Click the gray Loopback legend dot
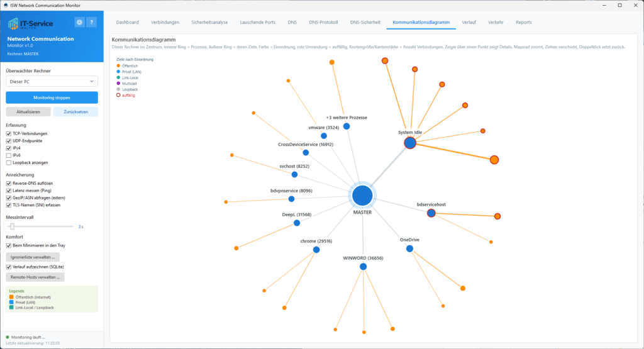The height and width of the screenshot is (349, 644). coord(118,89)
